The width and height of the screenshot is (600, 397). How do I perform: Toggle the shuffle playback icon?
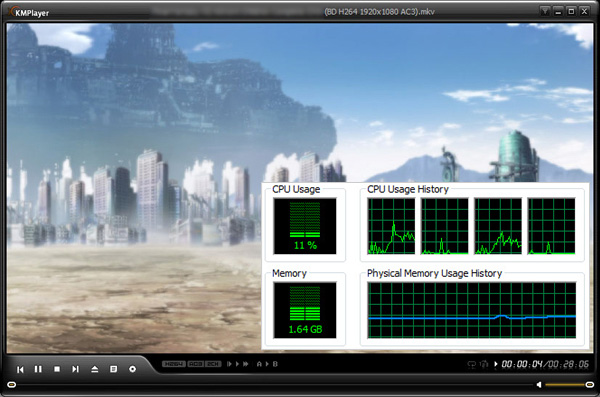coord(484,364)
